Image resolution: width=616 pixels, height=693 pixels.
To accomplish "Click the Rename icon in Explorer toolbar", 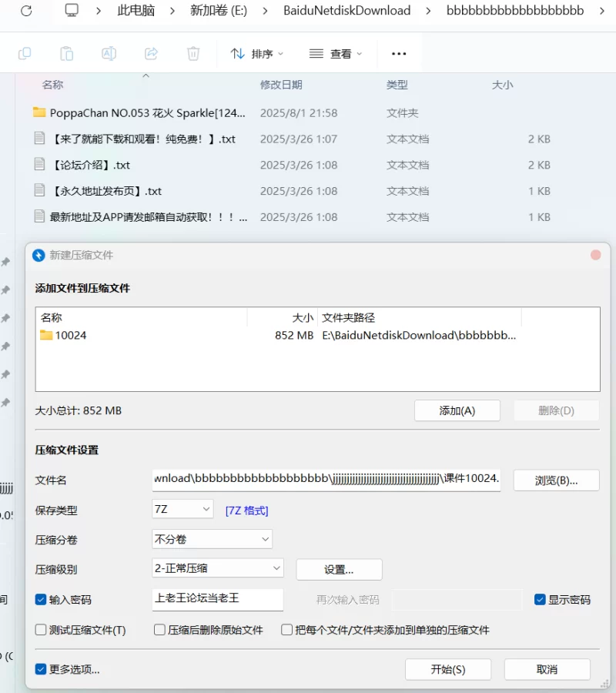I will pyautogui.click(x=109, y=54).
